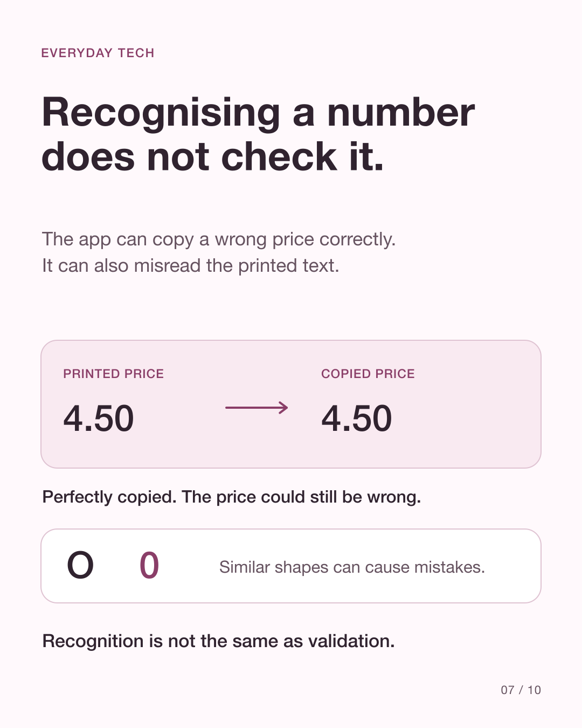Click 'Similar shapes can cause mistakes' text
582x728 pixels.
(x=352, y=567)
